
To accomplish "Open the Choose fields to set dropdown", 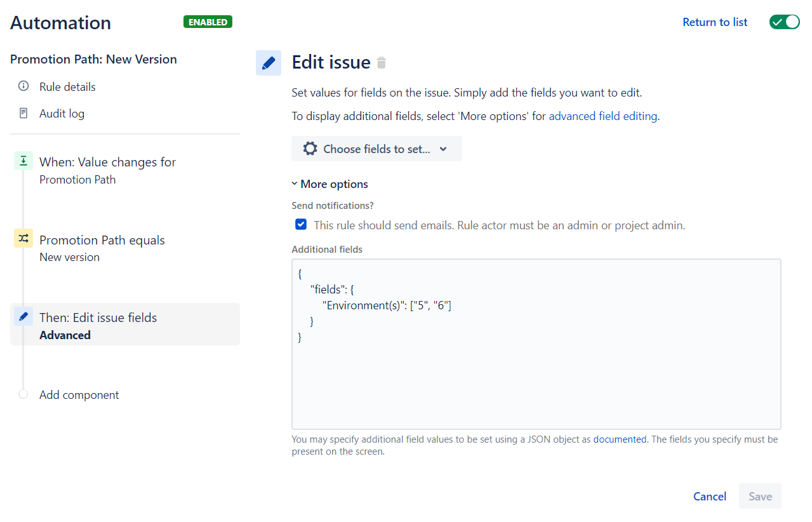I will tap(376, 149).
